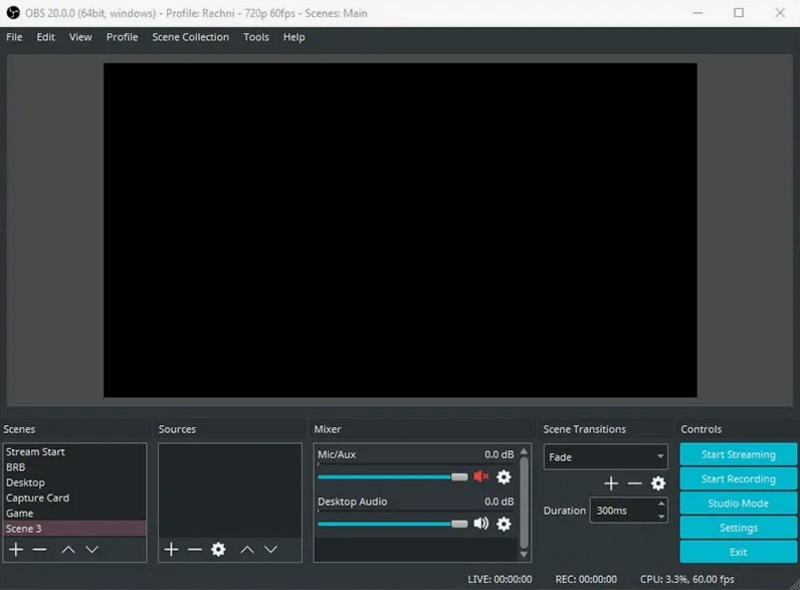
Task: Select the Desktop scene
Action: (x=74, y=482)
